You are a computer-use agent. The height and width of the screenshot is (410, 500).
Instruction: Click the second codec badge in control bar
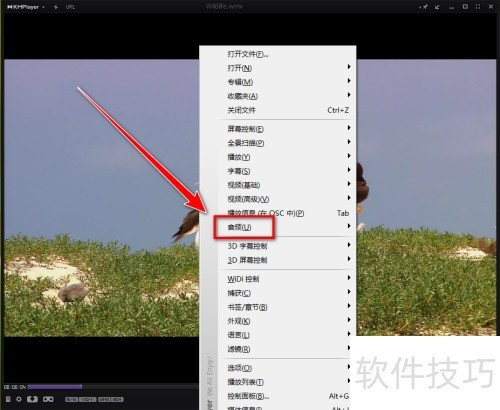coord(88,399)
